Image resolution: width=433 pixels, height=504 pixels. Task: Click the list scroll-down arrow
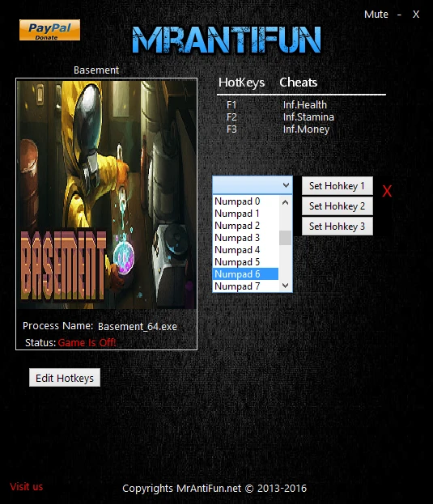(285, 286)
